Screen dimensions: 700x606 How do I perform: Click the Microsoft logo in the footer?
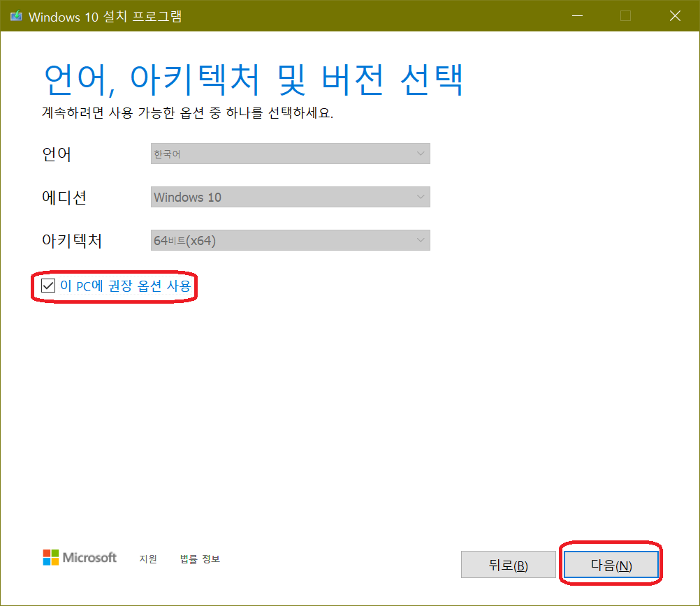(80, 557)
